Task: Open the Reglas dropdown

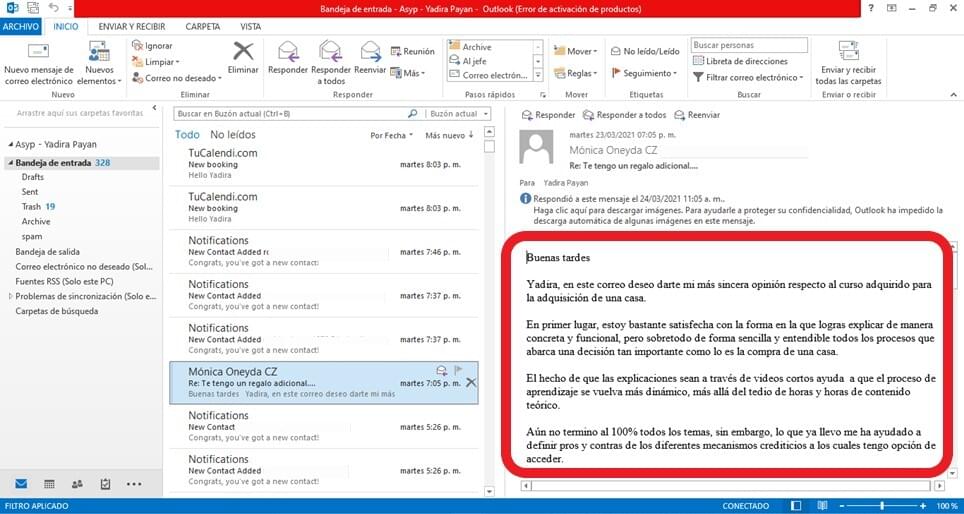Action: point(575,73)
